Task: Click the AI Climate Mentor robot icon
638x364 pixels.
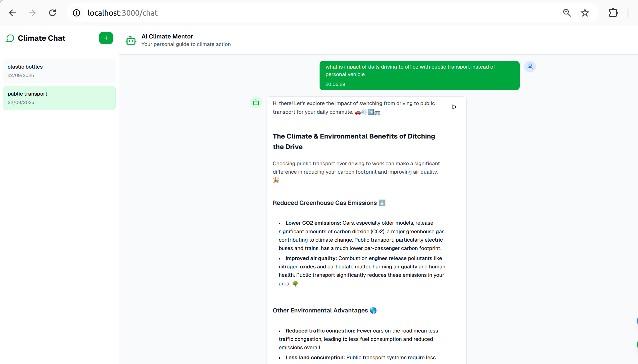Action: (x=131, y=40)
